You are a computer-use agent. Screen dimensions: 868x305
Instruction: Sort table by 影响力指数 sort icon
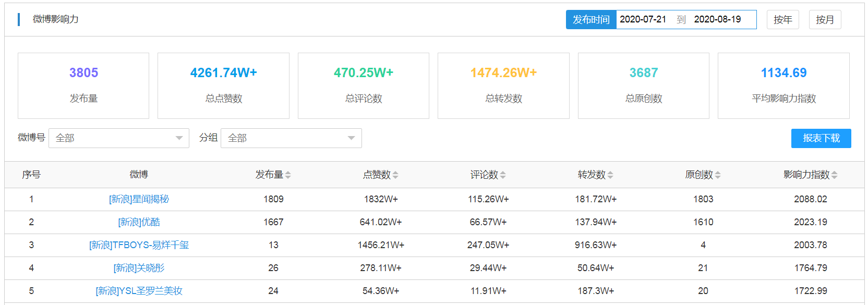click(x=834, y=175)
